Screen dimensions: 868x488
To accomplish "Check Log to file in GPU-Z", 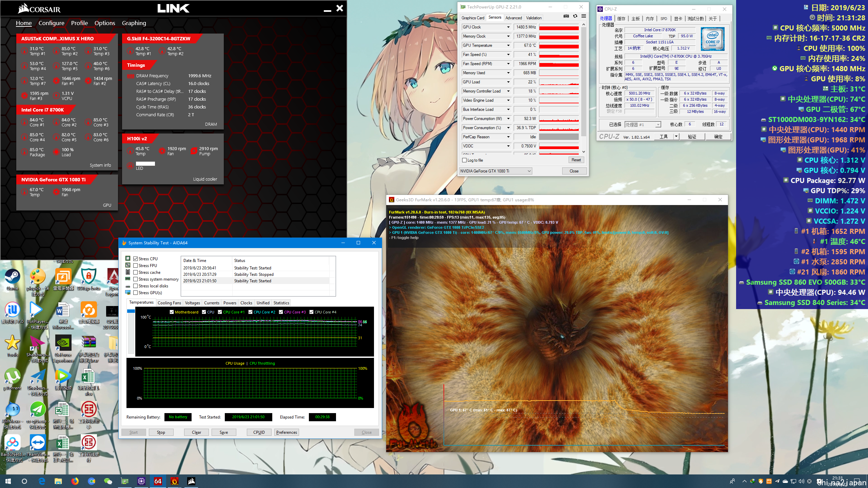I will pyautogui.click(x=464, y=160).
